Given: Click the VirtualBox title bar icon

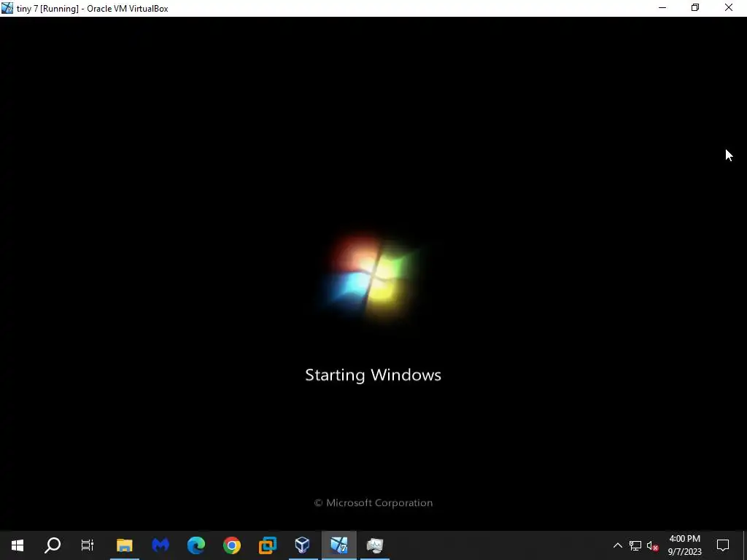Looking at the screenshot, I should point(7,8).
